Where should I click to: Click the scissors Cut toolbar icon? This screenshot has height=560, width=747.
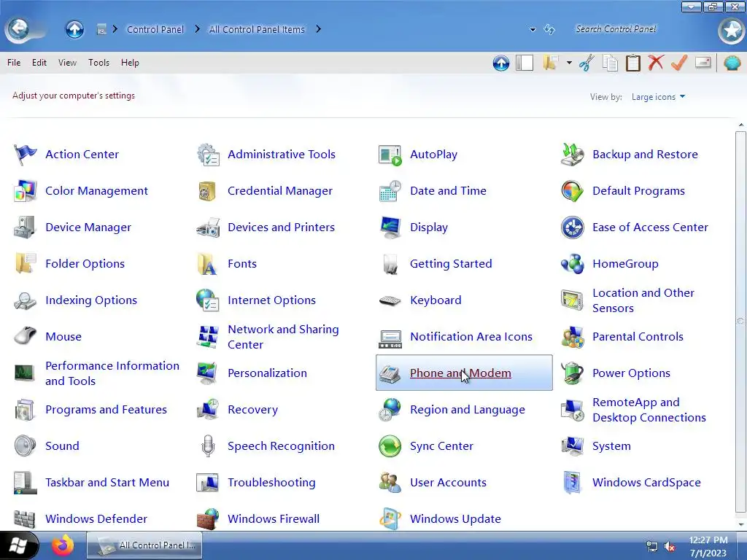pyautogui.click(x=587, y=63)
